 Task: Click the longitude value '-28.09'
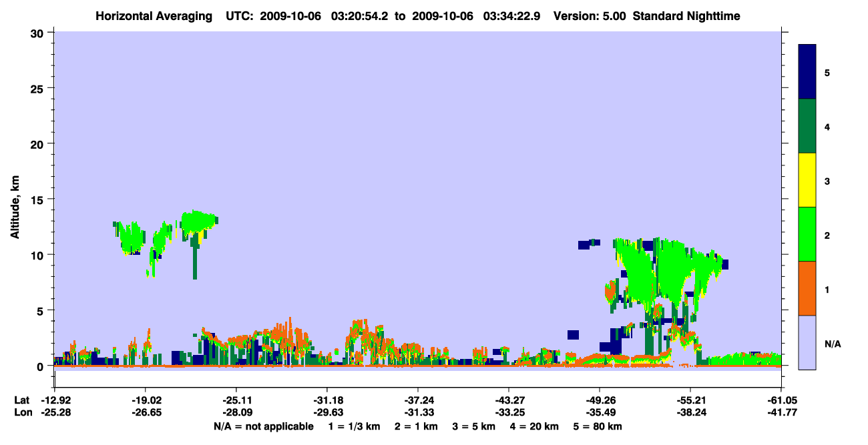pos(236,412)
